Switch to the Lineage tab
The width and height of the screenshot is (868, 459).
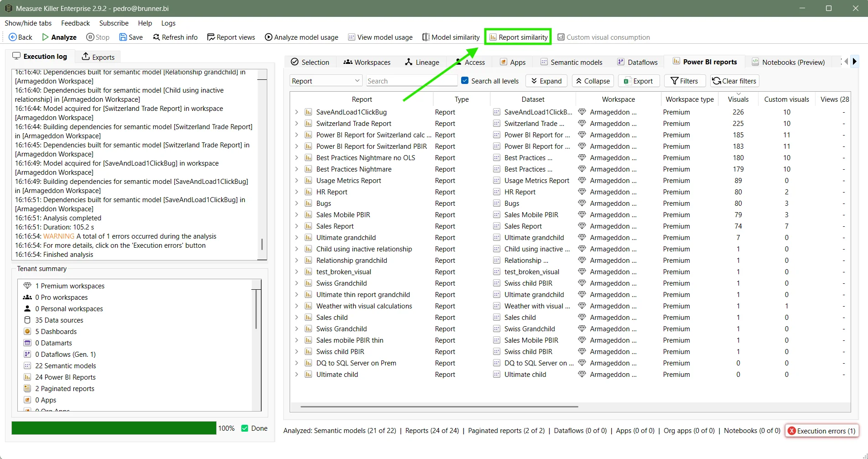(422, 62)
